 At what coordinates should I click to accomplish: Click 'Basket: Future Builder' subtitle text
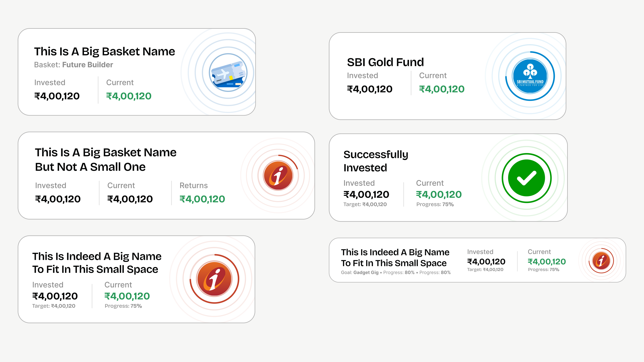pyautogui.click(x=73, y=65)
